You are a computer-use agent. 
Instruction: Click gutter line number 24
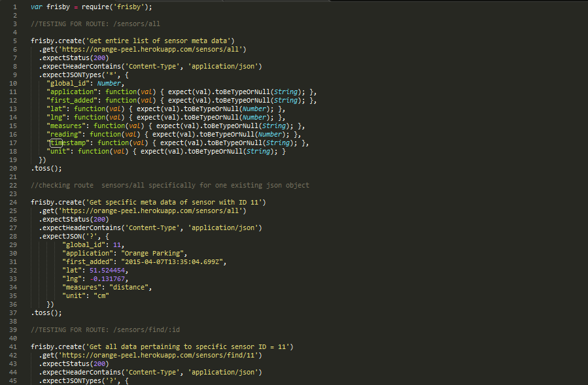point(13,203)
